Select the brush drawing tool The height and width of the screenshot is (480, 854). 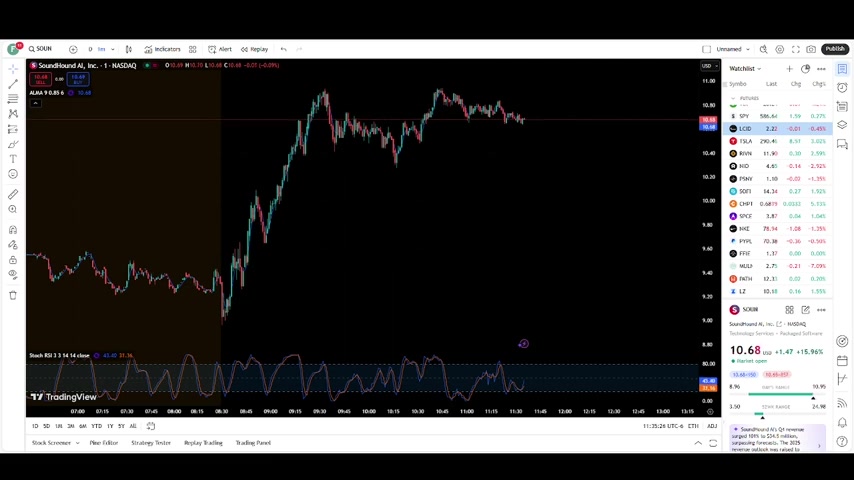pyautogui.click(x=13, y=144)
